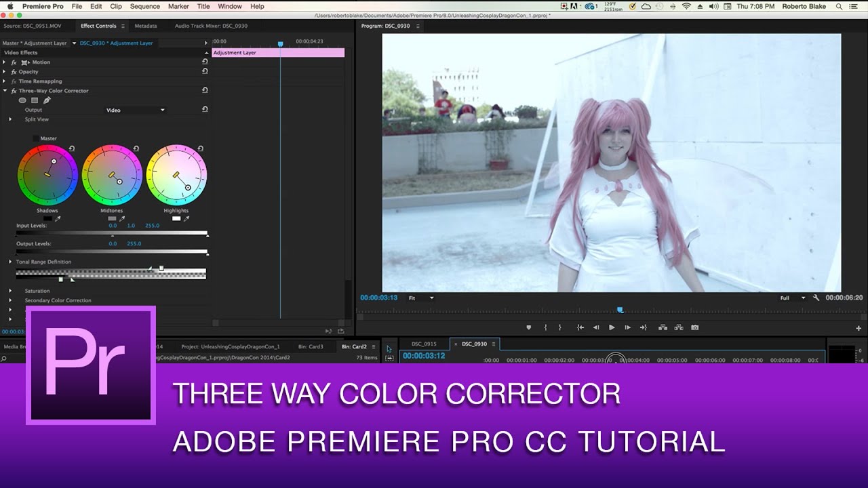The width and height of the screenshot is (868, 488).
Task: Select the ellipse mask tool under the effect
Action: tap(22, 100)
